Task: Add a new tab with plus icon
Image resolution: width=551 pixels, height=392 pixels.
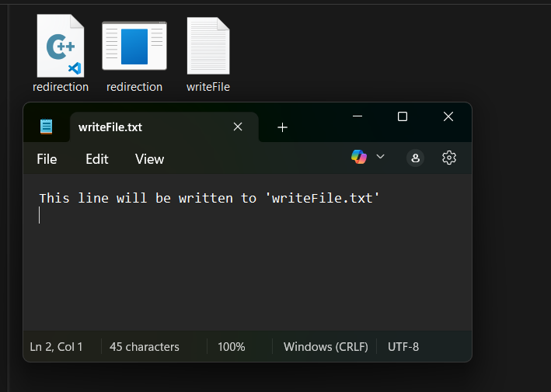Action: tap(282, 127)
